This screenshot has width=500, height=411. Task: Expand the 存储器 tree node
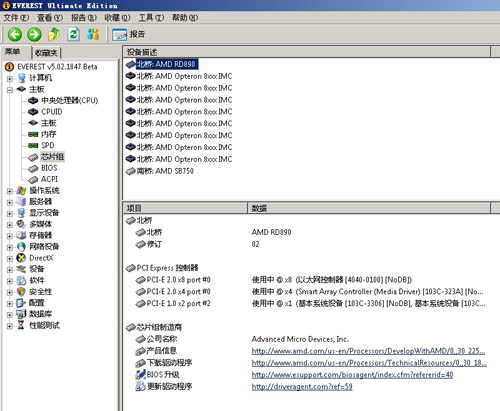[10, 236]
